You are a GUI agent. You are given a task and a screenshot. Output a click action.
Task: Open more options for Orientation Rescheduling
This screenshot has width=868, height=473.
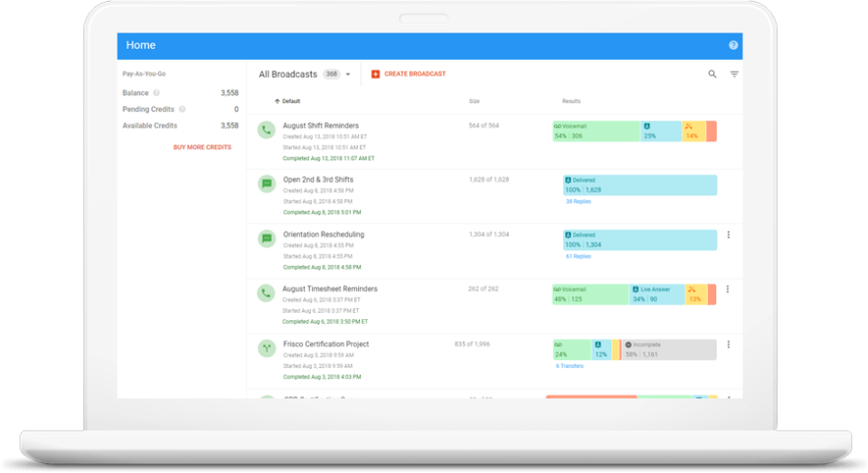click(729, 235)
